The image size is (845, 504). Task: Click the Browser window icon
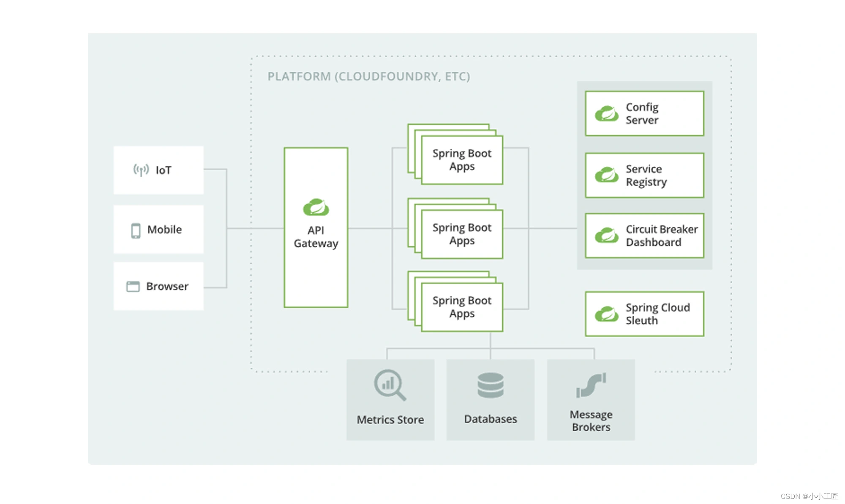pyautogui.click(x=133, y=287)
